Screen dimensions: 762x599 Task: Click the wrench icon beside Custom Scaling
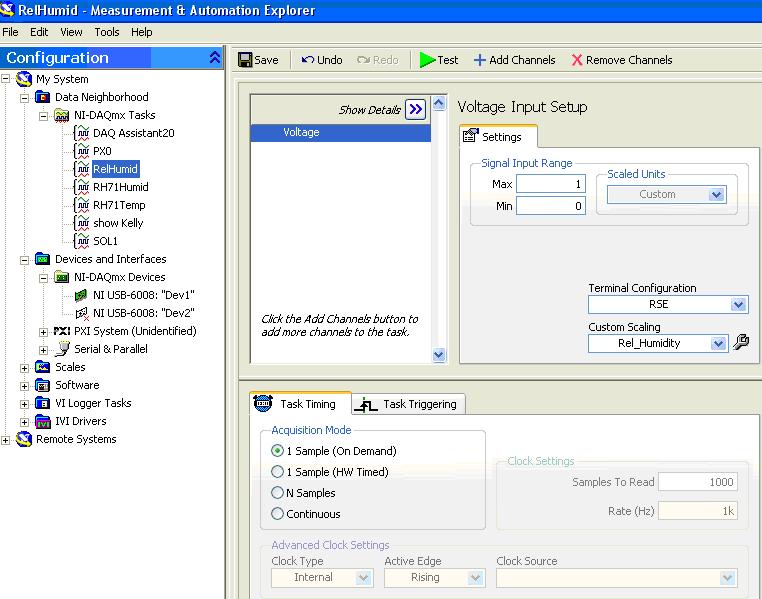click(x=741, y=342)
